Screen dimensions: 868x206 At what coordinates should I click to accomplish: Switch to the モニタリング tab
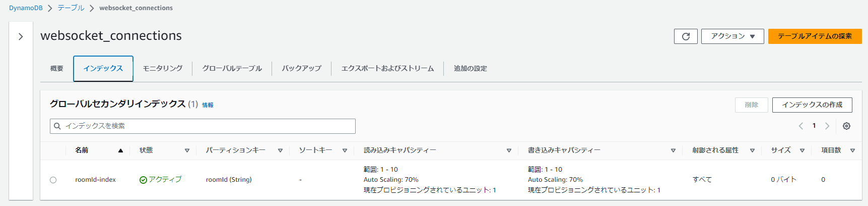(163, 69)
